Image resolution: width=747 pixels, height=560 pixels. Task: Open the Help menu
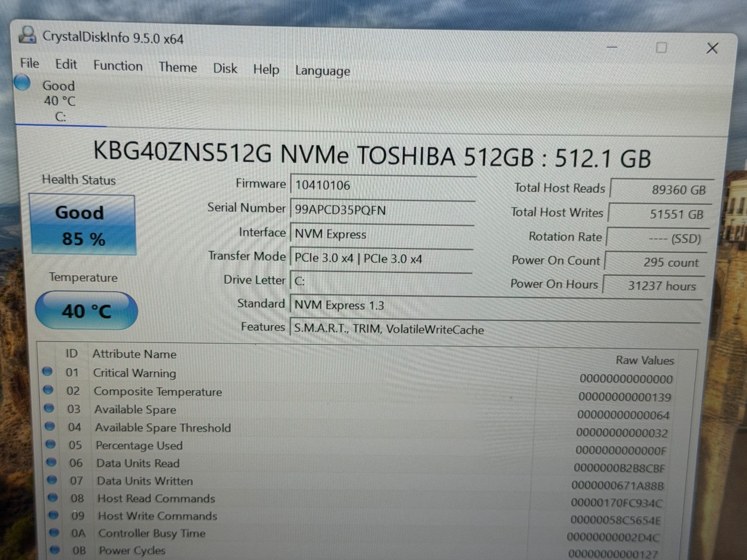(266, 70)
